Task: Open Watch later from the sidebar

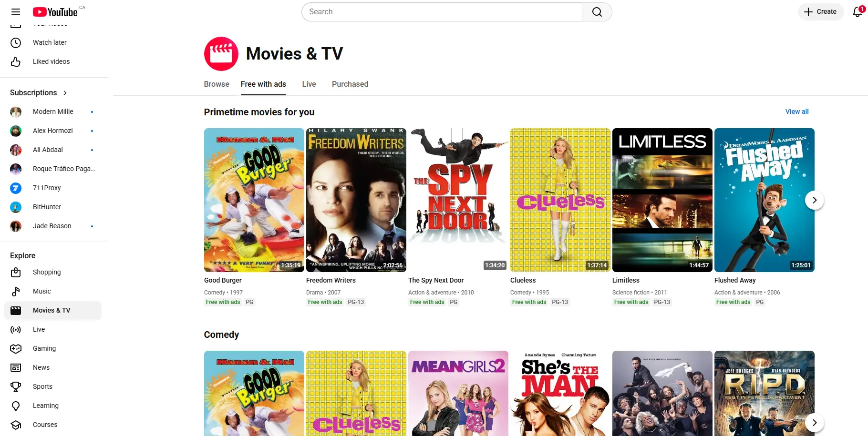Action: [x=50, y=42]
